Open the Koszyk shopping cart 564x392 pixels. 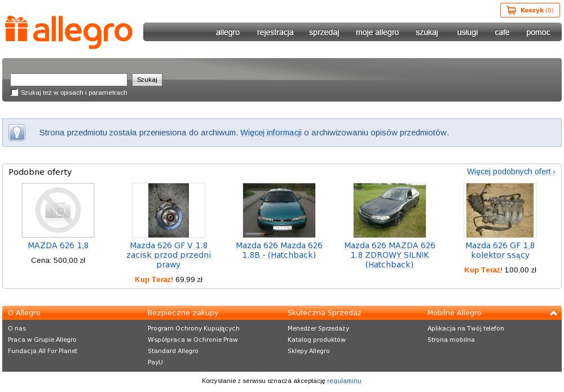coord(530,10)
